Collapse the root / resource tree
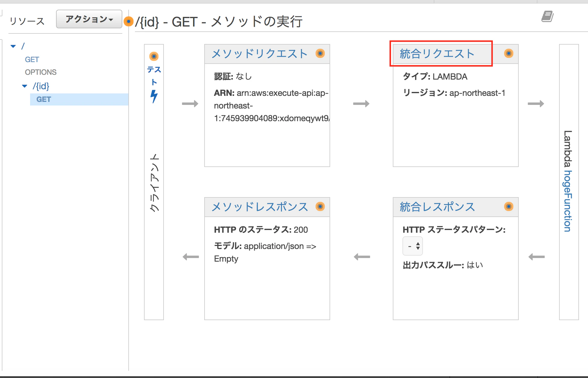 pyautogui.click(x=13, y=46)
